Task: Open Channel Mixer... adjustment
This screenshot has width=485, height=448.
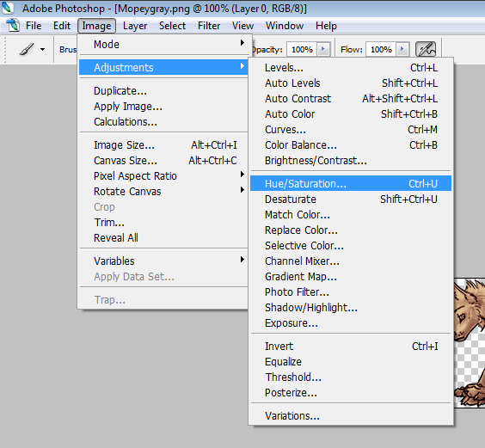Action: [x=351, y=261]
